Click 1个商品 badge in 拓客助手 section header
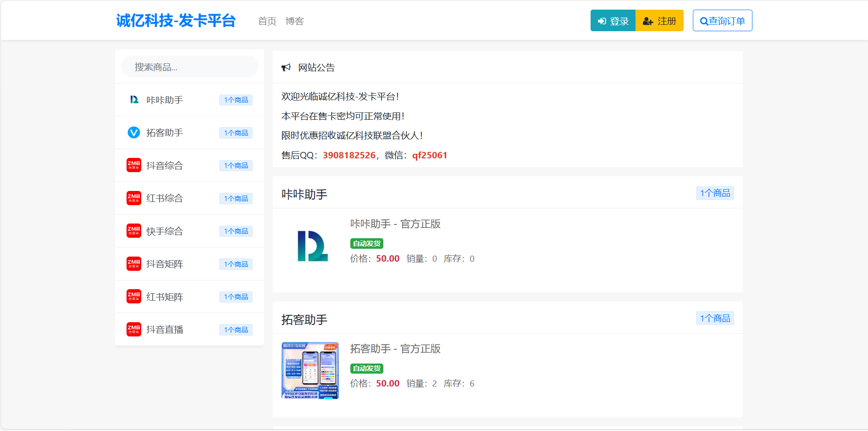This screenshot has width=868, height=431. pyautogui.click(x=715, y=318)
